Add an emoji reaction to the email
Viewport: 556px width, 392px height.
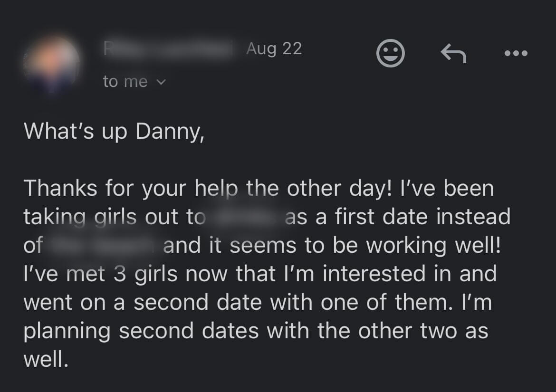(x=390, y=53)
